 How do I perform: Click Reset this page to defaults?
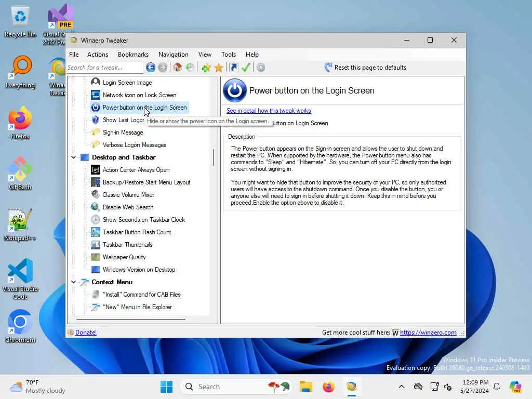coord(365,68)
